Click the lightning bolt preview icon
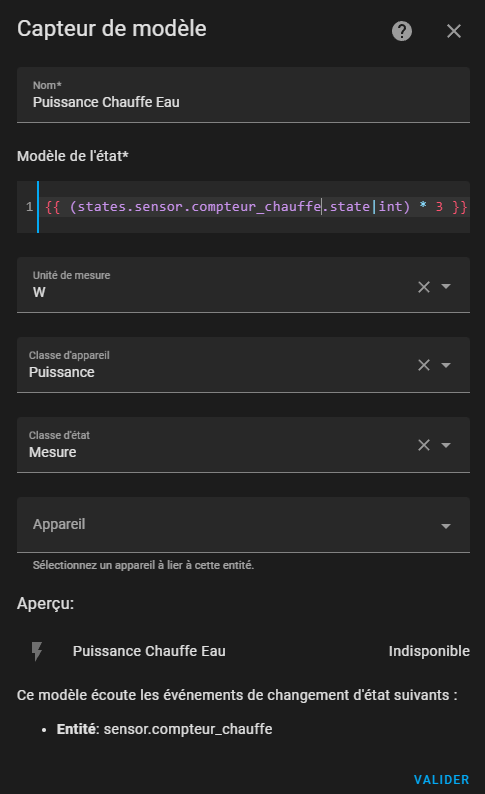The image size is (485, 794). point(37,651)
